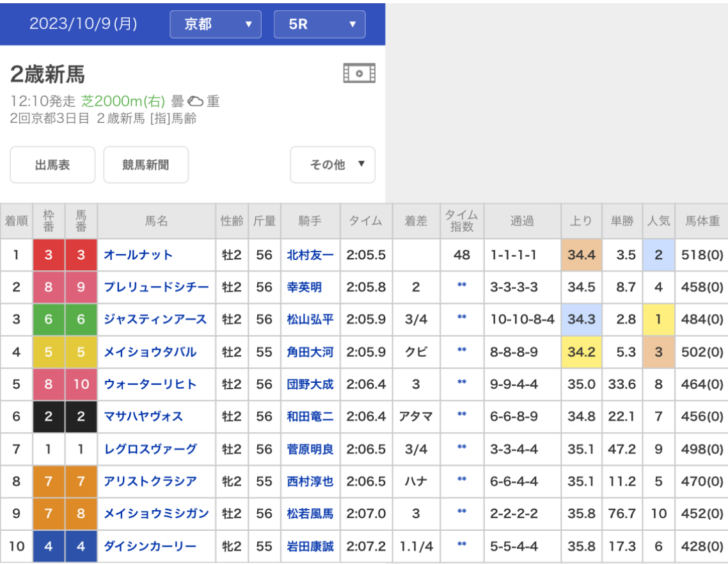
Task: Open jockey 松山弘平 profile link
Action: coord(310,319)
